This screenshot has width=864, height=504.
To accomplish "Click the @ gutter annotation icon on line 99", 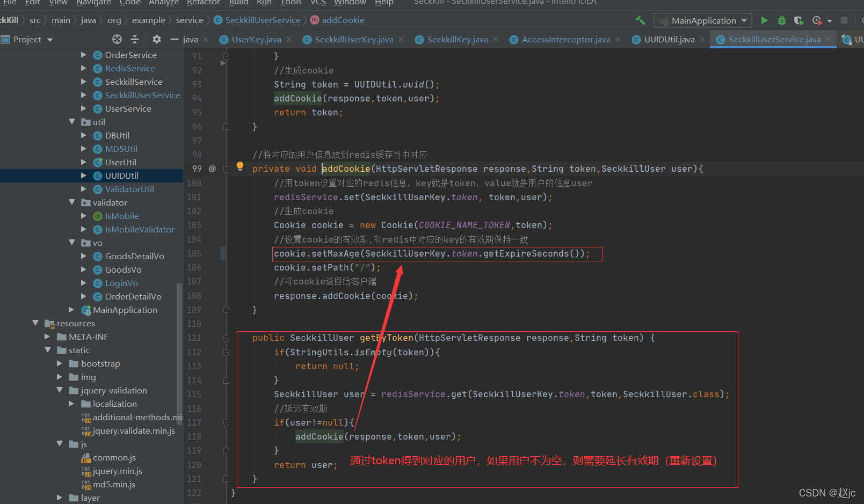I will coord(213,169).
